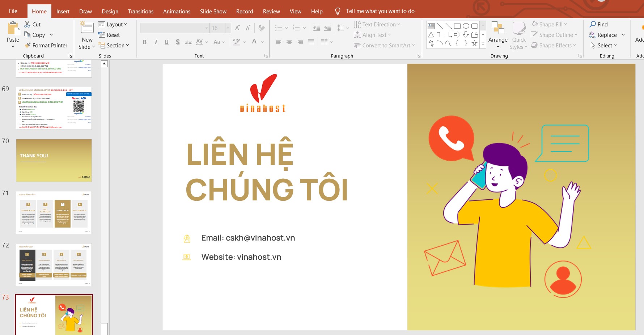Toggle bullet list formatting
644x335 pixels.
pyautogui.click(x=279, y=28)
